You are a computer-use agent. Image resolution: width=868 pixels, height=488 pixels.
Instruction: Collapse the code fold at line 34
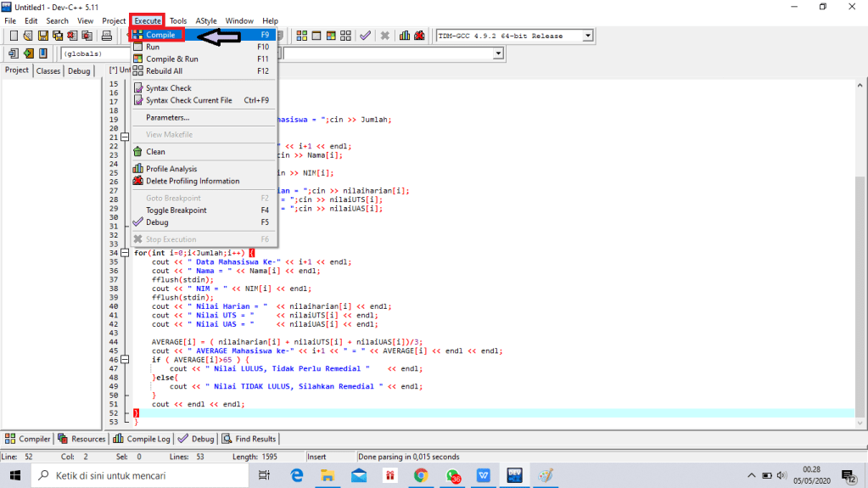point(125,253)
